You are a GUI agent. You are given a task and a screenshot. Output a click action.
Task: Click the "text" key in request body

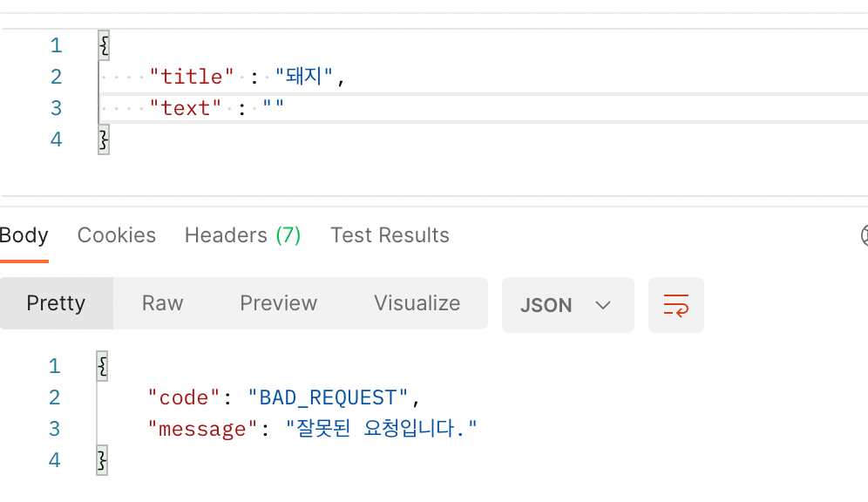(186, 108)
